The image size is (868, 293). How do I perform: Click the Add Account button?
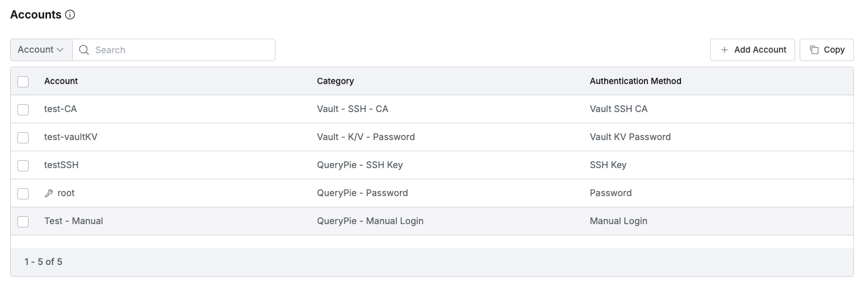753,50
